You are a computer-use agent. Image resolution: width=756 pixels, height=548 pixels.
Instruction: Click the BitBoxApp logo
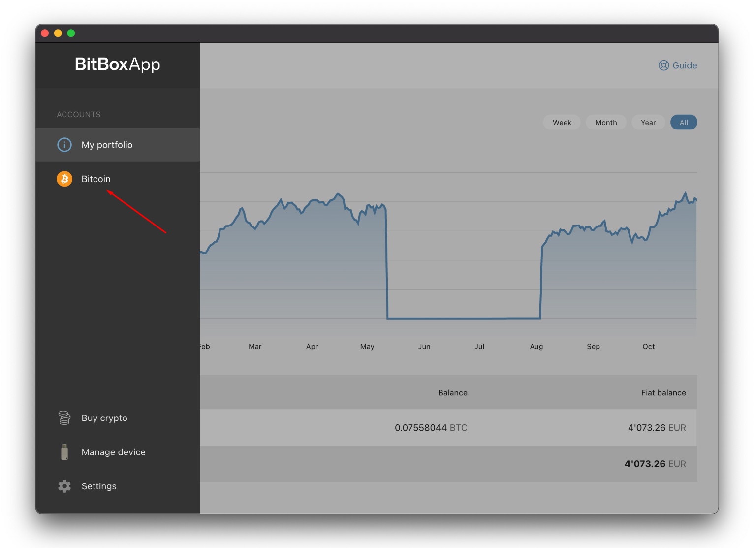pos(118,64)
